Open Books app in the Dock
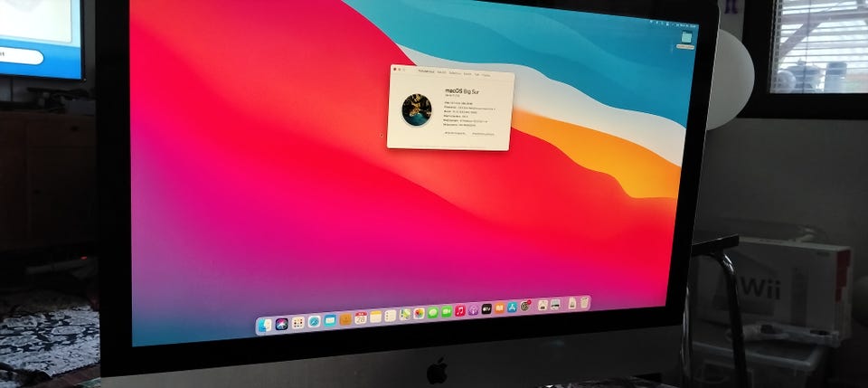 [499, 308]
